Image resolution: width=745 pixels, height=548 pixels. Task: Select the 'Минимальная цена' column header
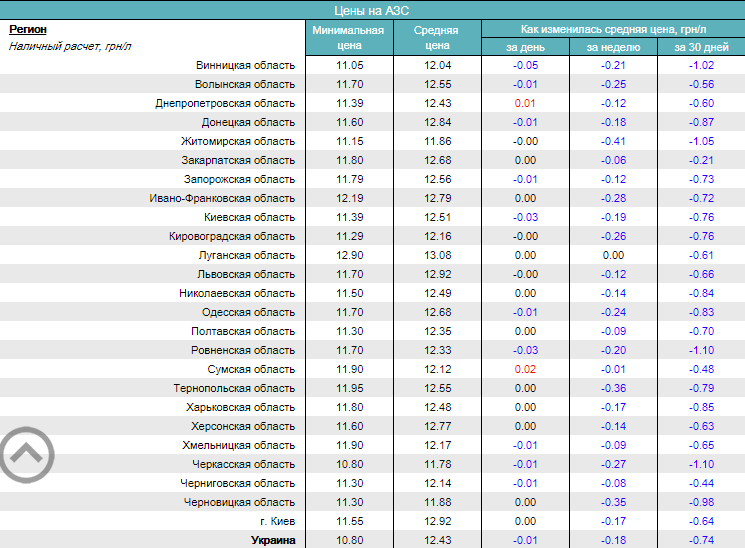(x=347, y=37)
